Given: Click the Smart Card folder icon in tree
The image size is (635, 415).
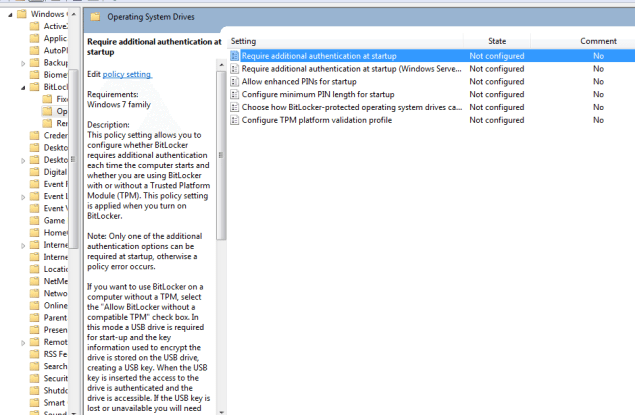Looking at the screenshot, I should 35,403.
